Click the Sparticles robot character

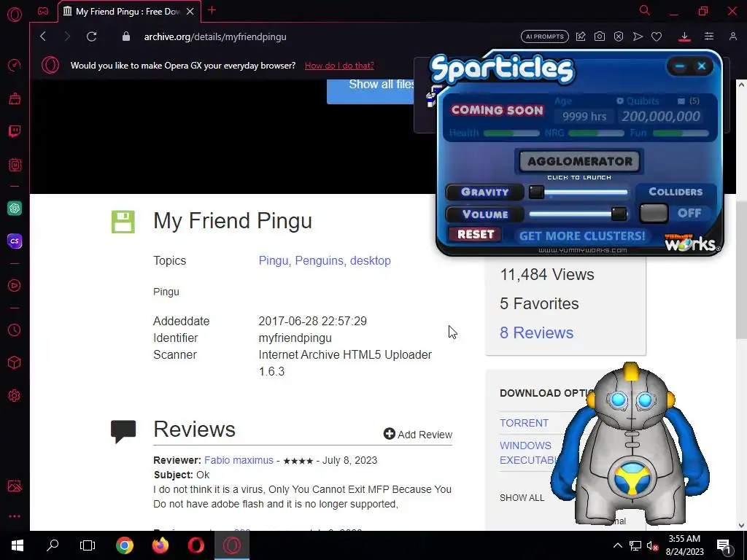631,444
